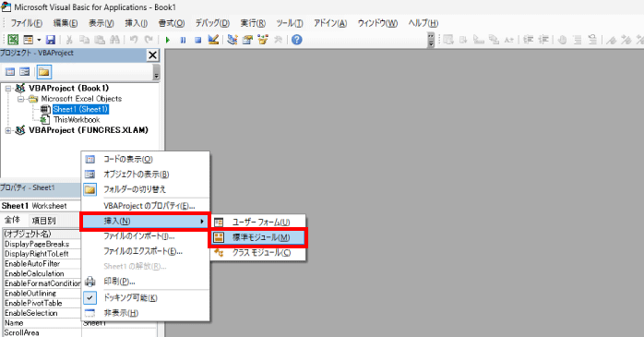Open the insert object dropdown arrow in toolbar
Screen dimensions: 644x337
coord(39,40)
